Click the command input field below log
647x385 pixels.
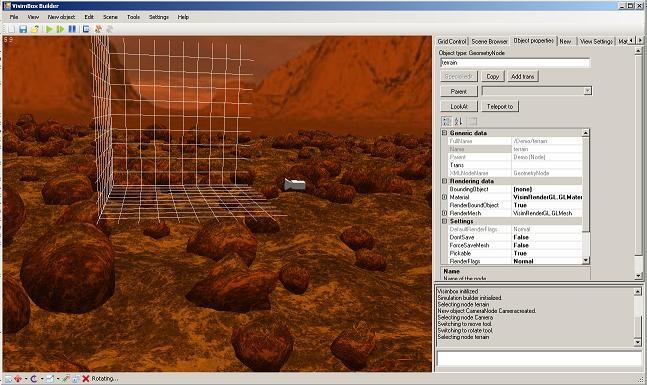click(x=539, y=358)
